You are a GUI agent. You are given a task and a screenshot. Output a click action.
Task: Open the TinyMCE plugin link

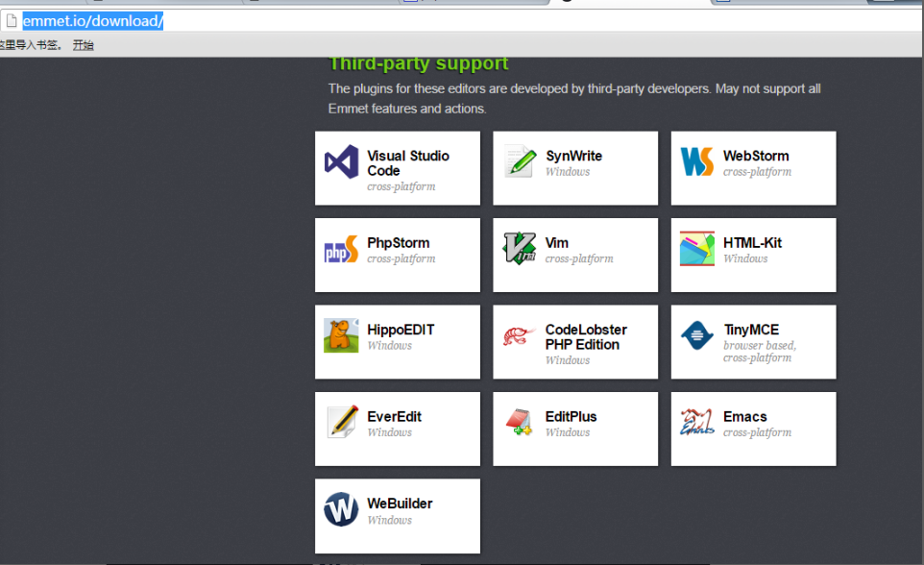pyautogui.click(x=754, y=342)
